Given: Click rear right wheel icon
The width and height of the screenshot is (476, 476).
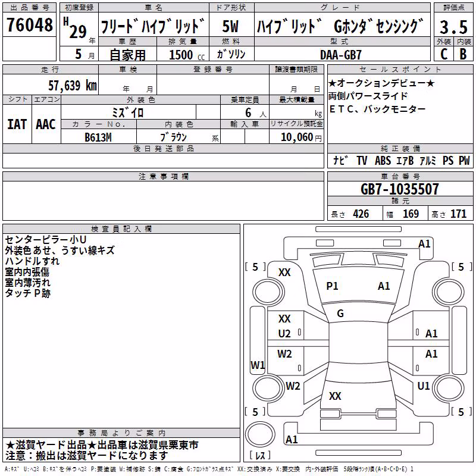Looking at the screenshot, I should point(449,388).
